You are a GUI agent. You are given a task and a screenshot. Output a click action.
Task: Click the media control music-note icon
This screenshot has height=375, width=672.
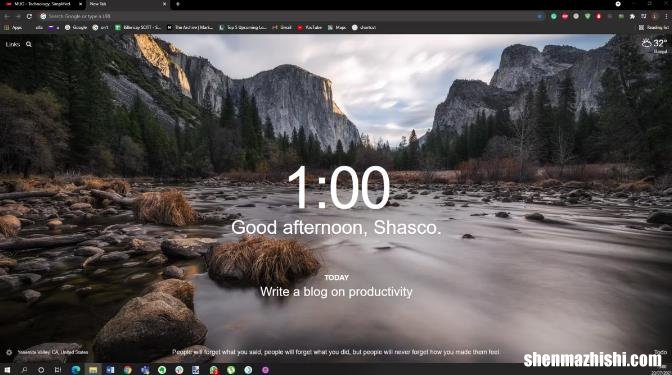click(643, 16)
